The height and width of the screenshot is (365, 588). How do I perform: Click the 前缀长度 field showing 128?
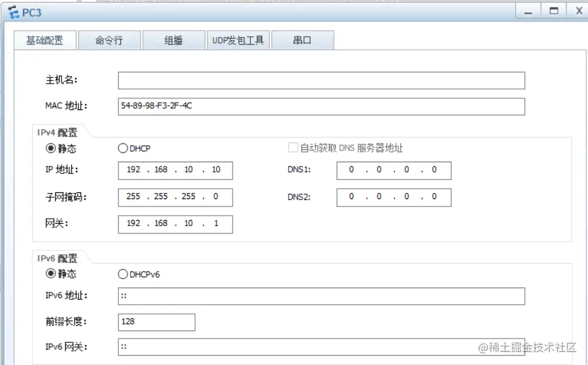coord(157,322)
